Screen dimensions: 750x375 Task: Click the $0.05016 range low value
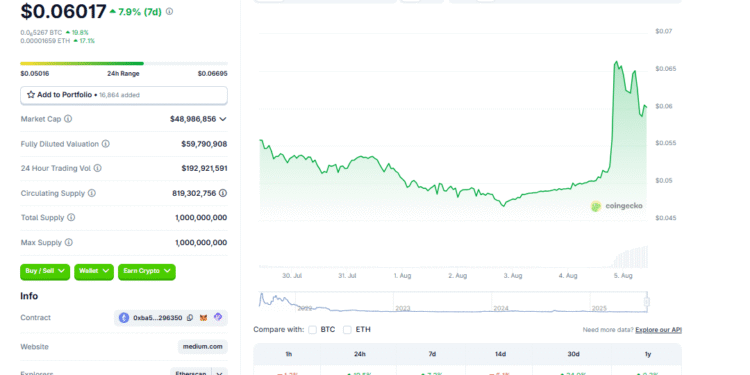34,74
